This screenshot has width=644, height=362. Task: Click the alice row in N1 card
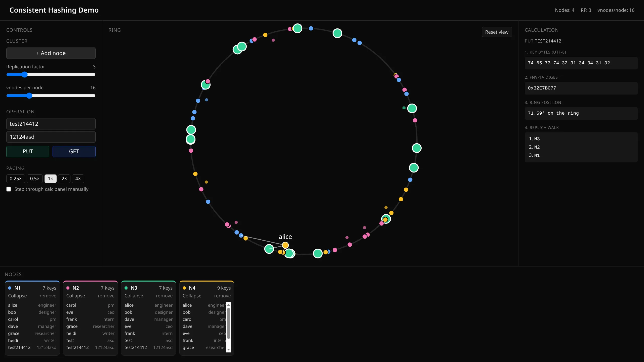click(32, 305)
